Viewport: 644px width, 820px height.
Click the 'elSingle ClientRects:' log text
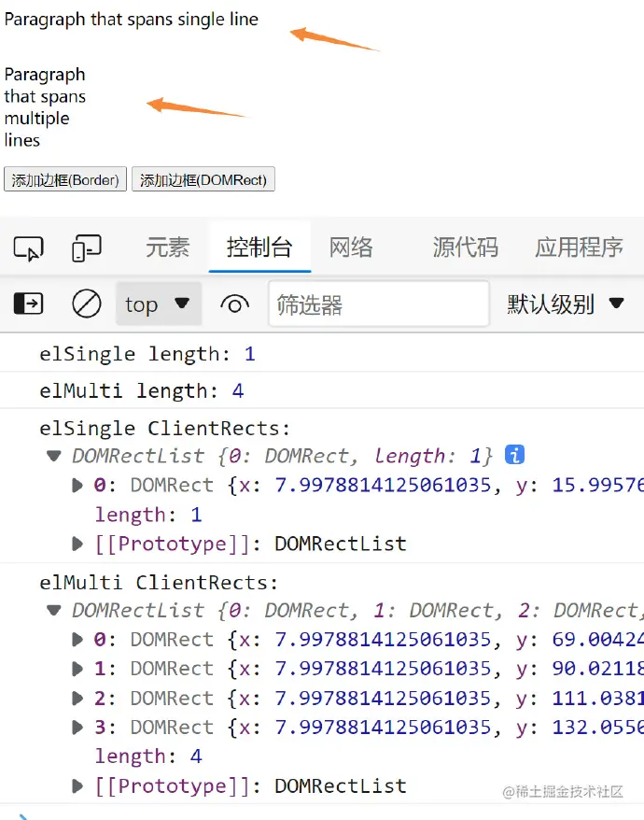point(164,429)
